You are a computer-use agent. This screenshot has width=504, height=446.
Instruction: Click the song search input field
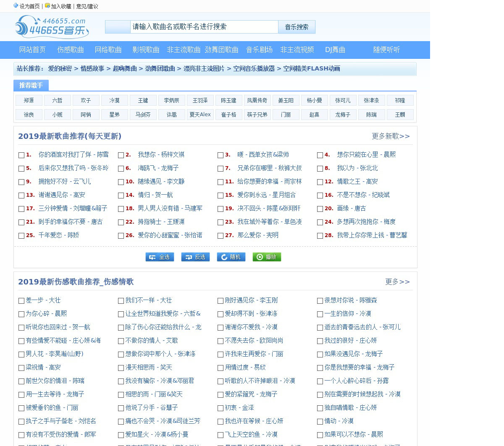[x=204, y=27]
